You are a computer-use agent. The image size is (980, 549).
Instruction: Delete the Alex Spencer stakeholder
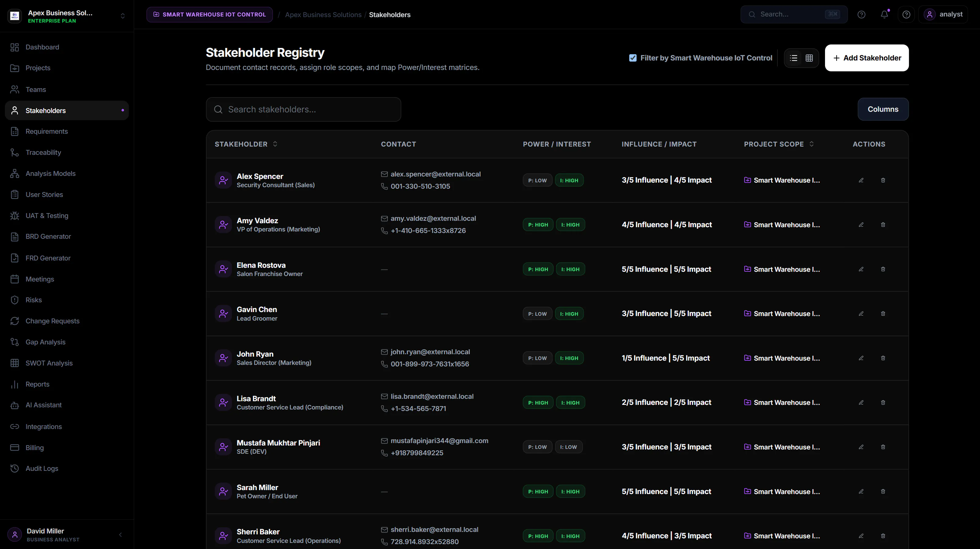tap(883, 180)
